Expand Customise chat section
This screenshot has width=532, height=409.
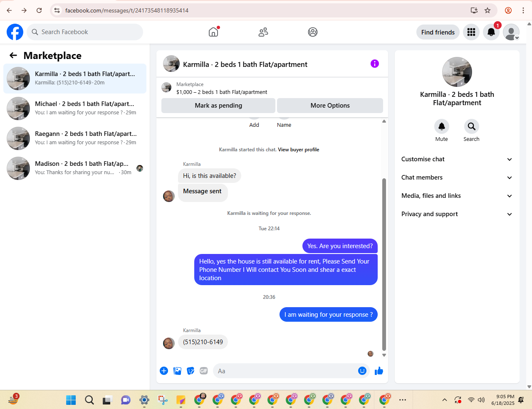coord(457,159)
